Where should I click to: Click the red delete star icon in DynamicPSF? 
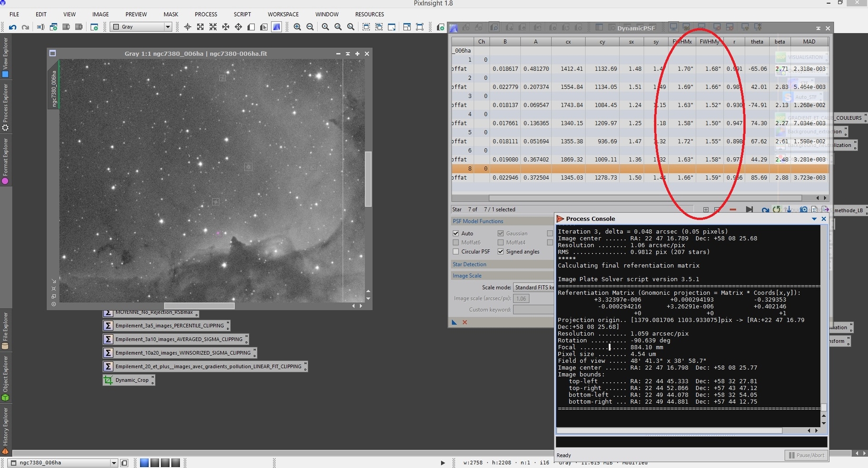point(733,209)
